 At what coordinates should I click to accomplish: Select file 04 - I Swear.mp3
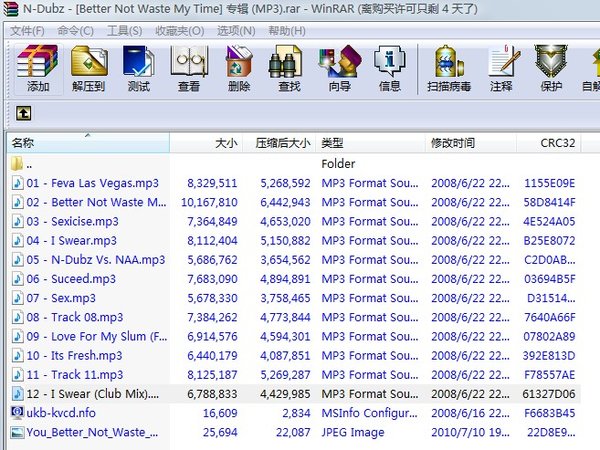tap(72, 240)
